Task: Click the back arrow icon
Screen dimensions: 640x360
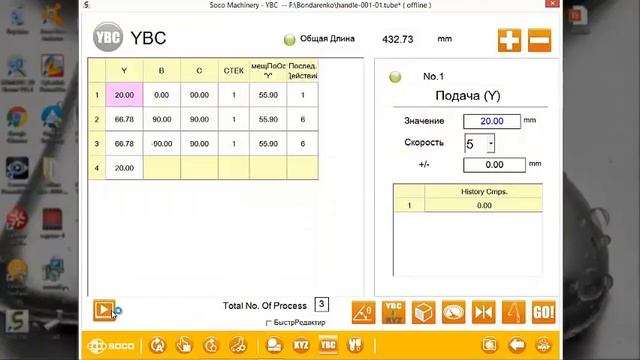Action: [516, 345]
